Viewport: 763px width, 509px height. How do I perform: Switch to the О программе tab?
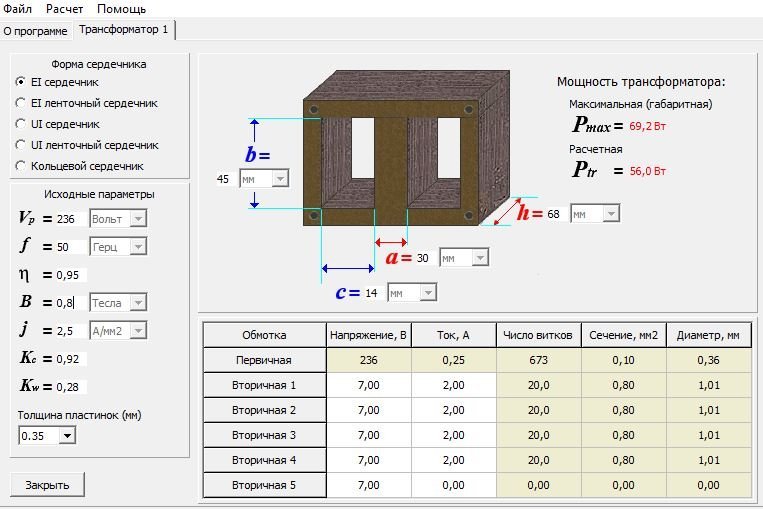tap(36, 31)
